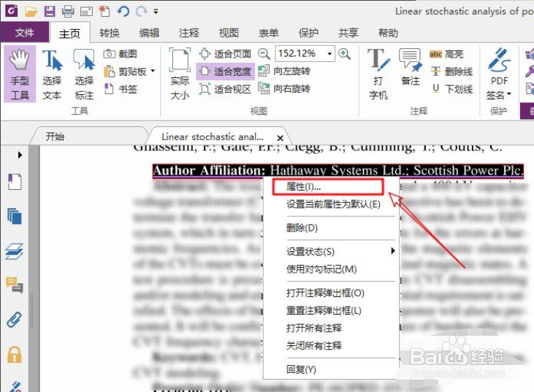Redo the last undone action
Viewport: 534px width, 392px height.
(141, 12)
